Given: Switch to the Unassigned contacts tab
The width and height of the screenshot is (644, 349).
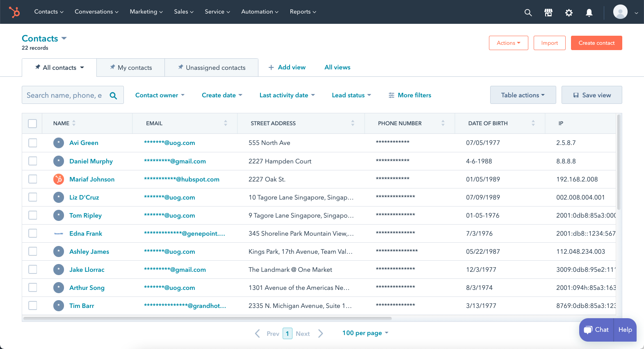Looking at the screenshot, I should tap(211, 68).
